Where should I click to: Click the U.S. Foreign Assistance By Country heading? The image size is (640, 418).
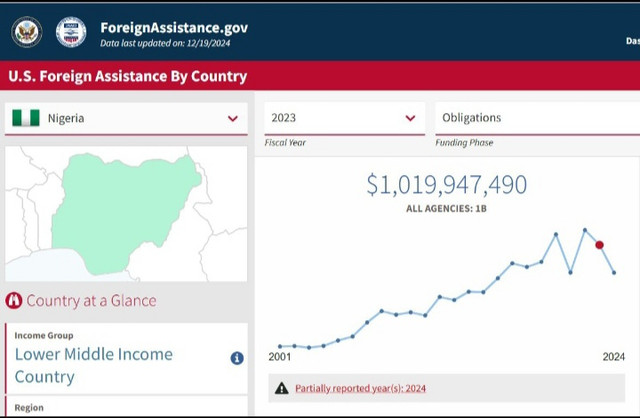128,76
